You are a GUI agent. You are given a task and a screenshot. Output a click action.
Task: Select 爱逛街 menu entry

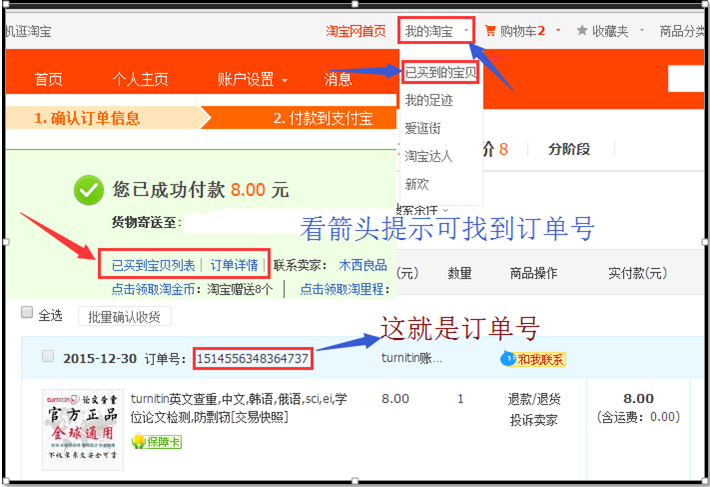422,128
